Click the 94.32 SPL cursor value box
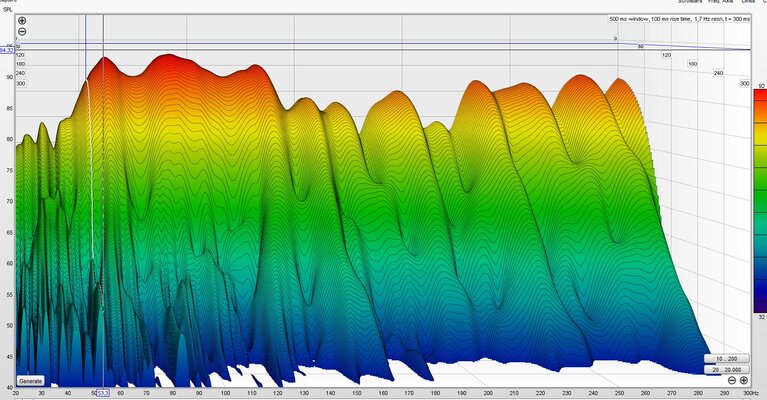This screenshot has width=767, height=400. coord(7,50)
